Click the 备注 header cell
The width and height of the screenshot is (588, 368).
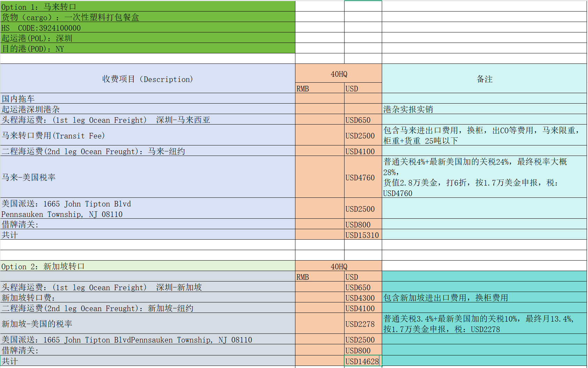[484, 79]
